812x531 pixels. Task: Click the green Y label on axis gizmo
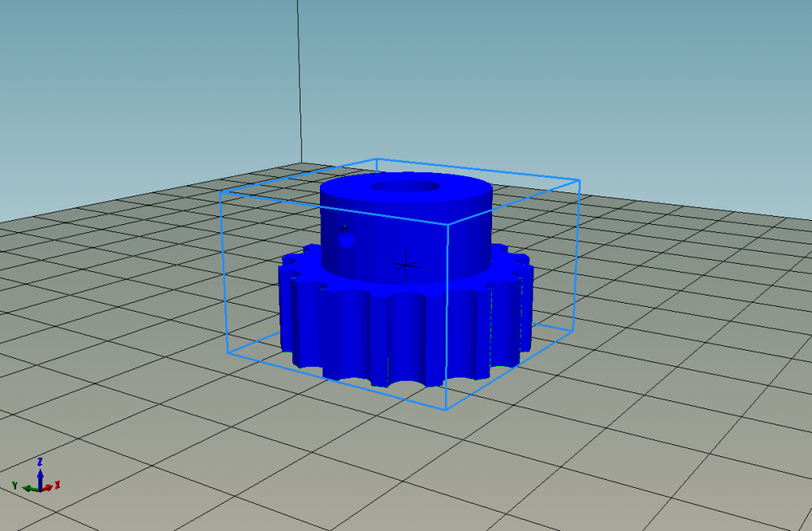pos(15,485)
